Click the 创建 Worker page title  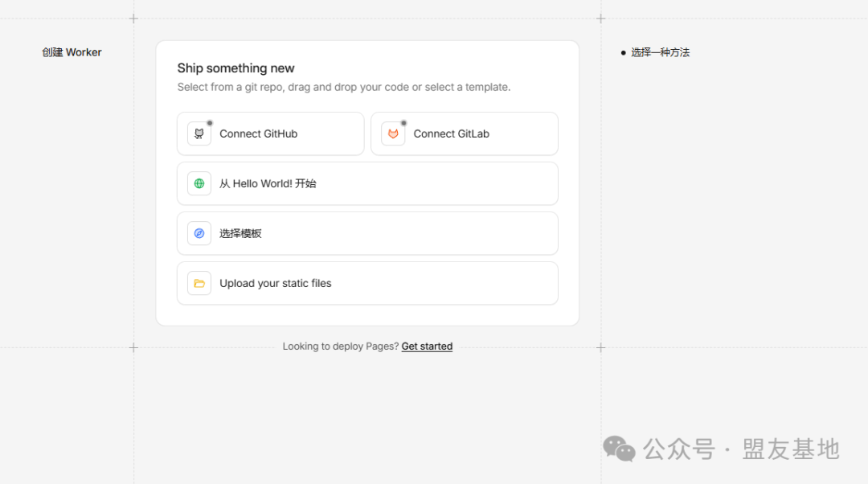pos(72,52)
